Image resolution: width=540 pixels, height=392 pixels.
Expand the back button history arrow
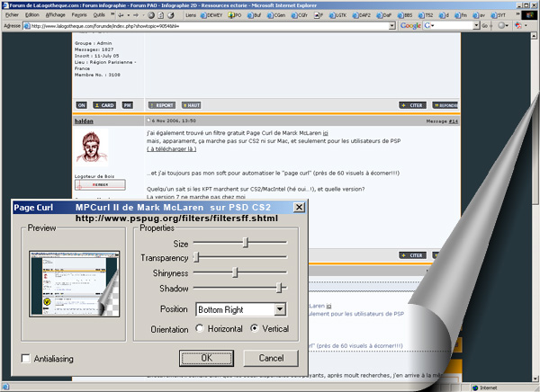[129, 15]
